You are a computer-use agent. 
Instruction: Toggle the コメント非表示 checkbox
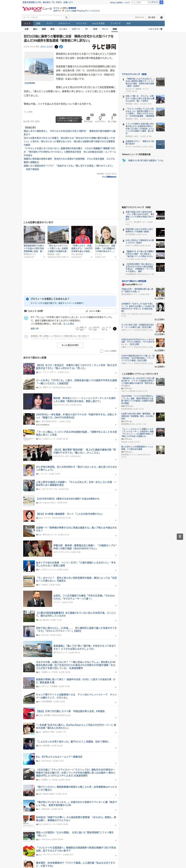102,351
